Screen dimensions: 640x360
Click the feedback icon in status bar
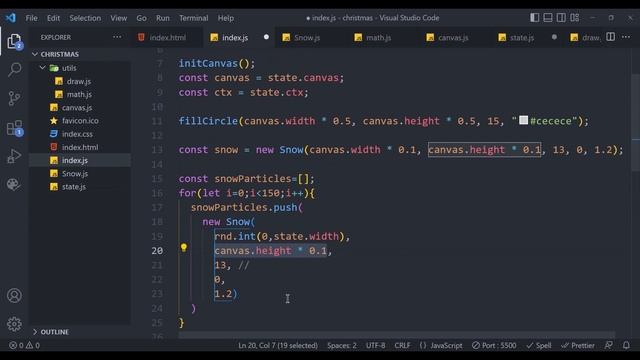[609, 345]
